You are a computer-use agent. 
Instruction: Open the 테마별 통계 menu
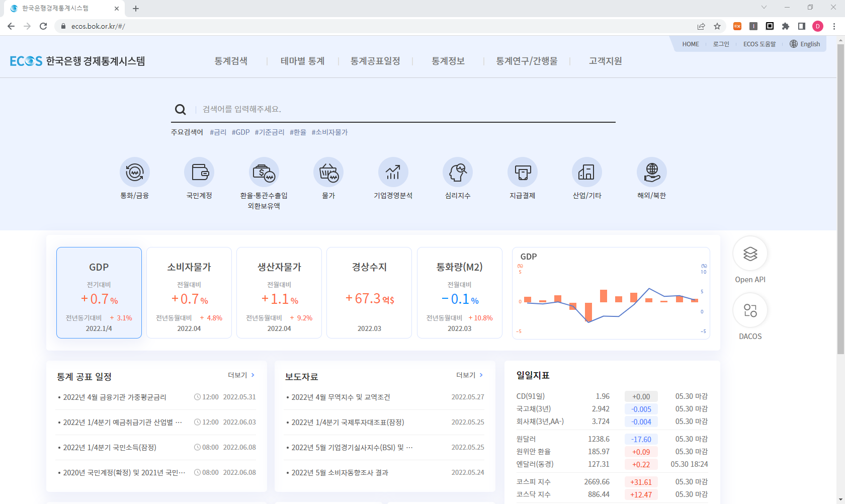302,61
